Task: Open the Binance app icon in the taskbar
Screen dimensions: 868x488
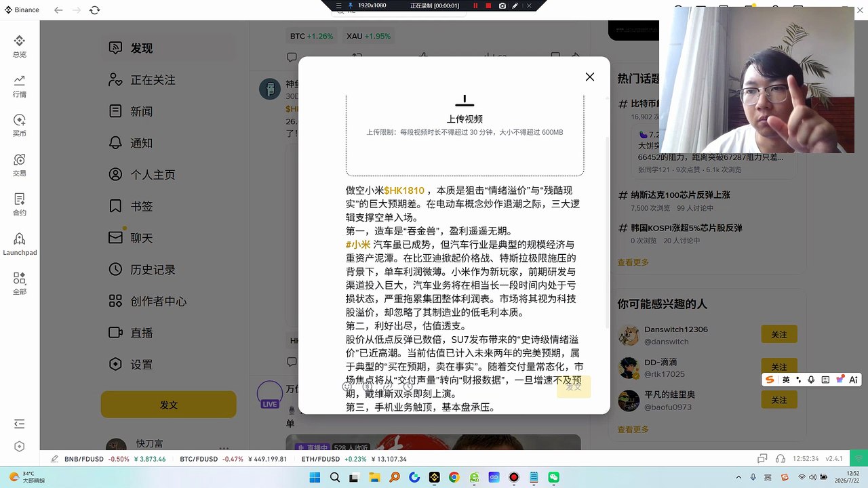Action: pyautogui.click(x=434, y=477)
